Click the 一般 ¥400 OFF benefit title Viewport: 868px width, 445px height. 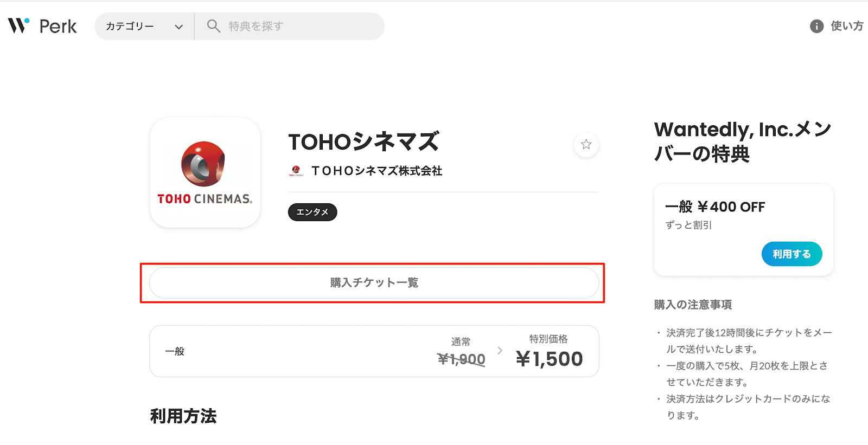click(x=715, y=207)
